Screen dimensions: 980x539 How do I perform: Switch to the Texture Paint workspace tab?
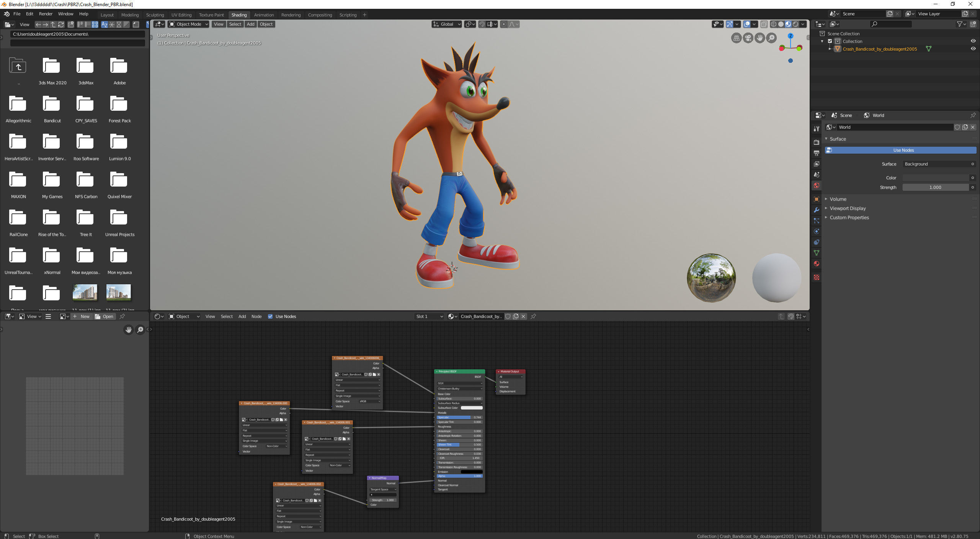[211, 15]
